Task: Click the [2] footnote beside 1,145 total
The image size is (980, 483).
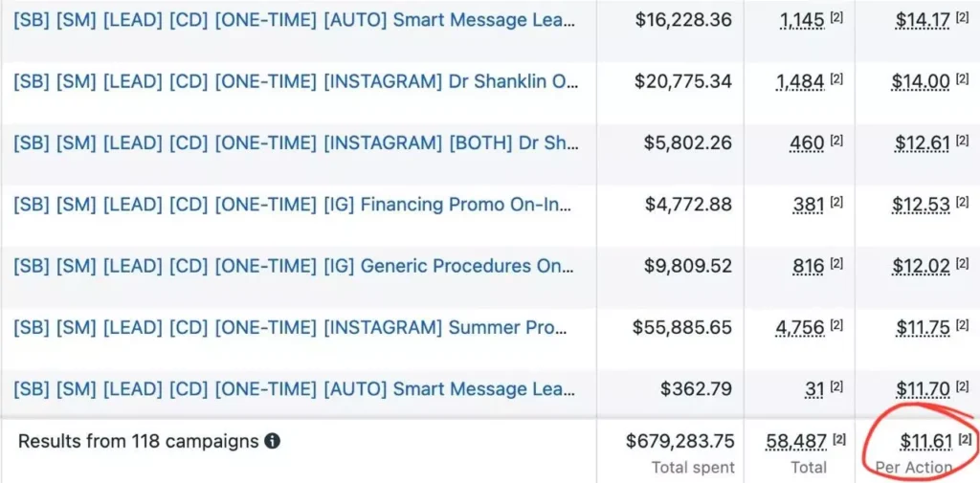Action: (836, 18)
